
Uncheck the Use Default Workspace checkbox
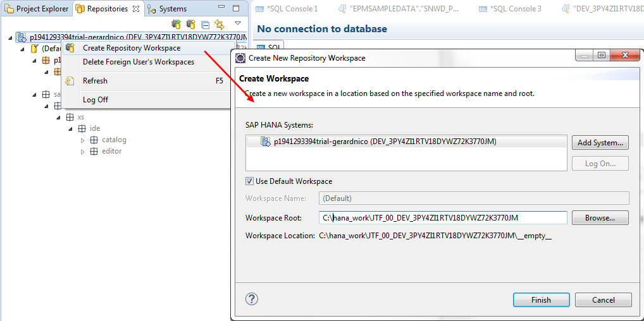[250, 181]
